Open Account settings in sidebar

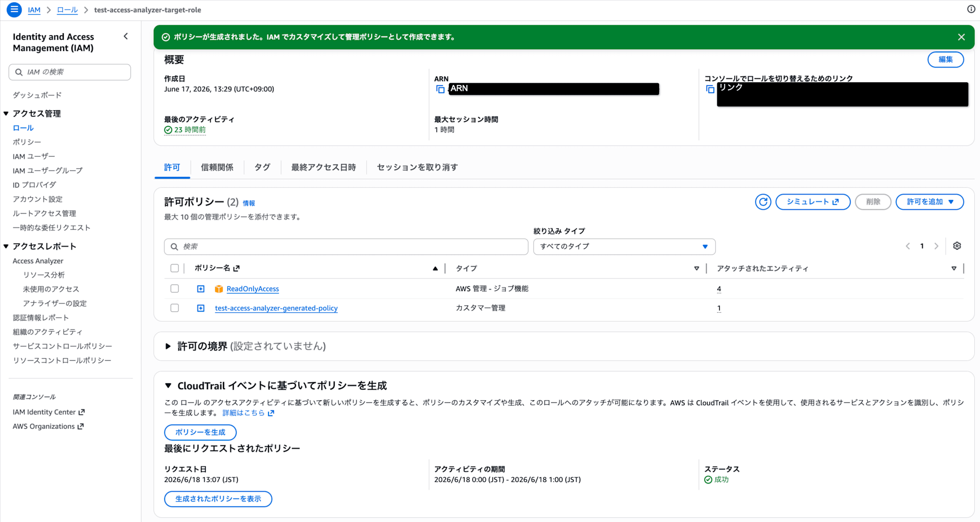point(38,199)
